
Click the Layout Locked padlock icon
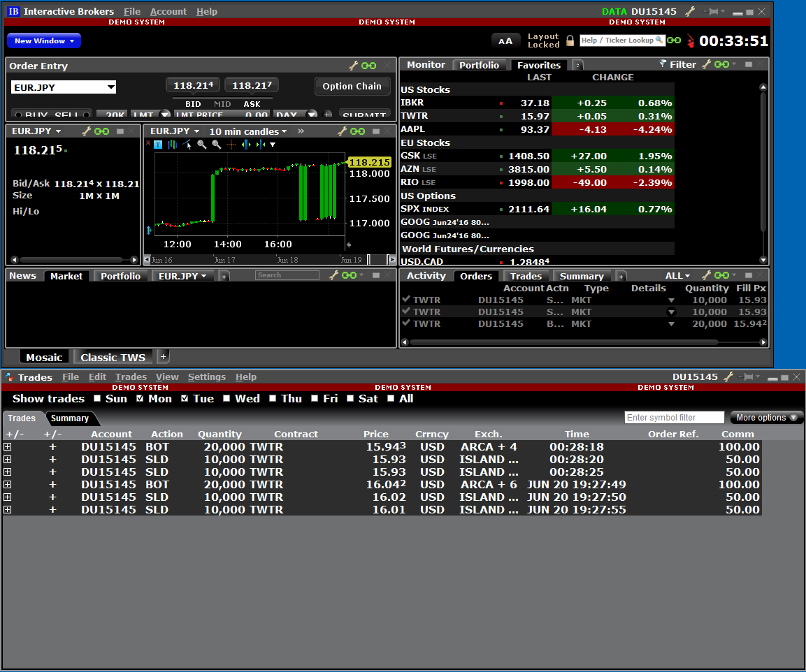pyautogui.click(x=570, y=41)
